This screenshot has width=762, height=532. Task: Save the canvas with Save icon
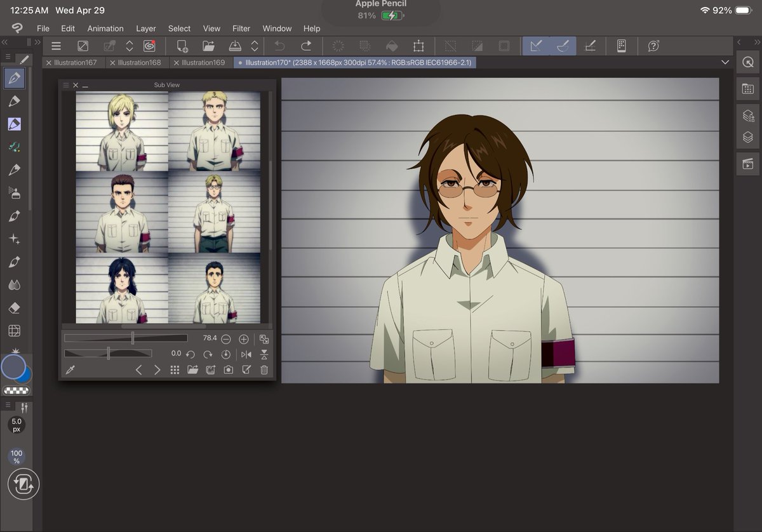click(x=234, y=46)
